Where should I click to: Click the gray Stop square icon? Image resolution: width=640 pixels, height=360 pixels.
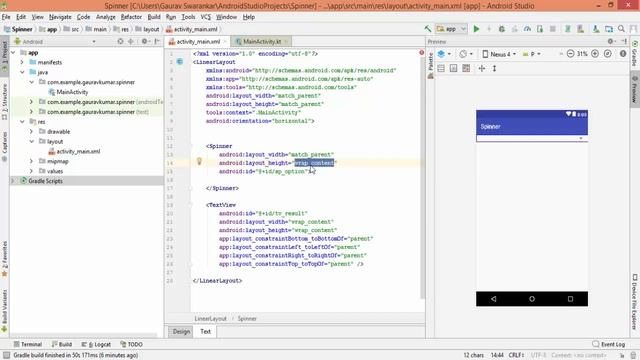coord(553,29)
